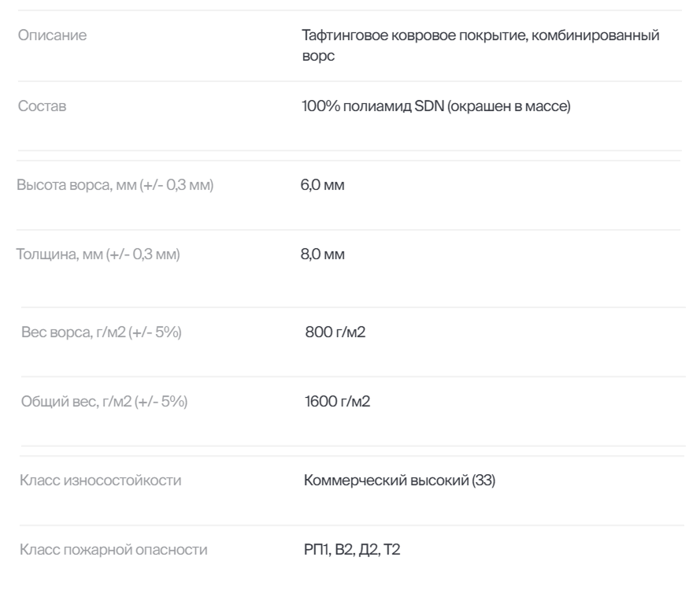This screenshot has height=594, width=700.
Task: Select the "Состав" row label
Action: [x=43, y=106]
